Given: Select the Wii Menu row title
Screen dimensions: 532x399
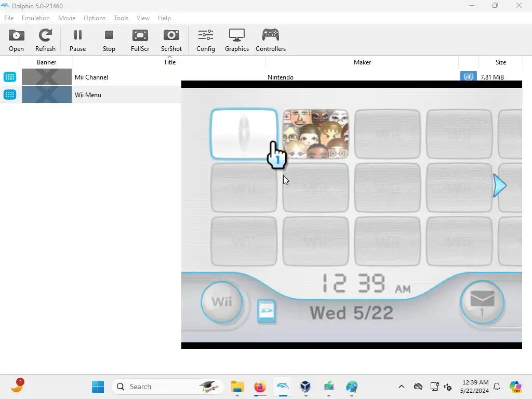Looking at the screenshot, I should (88, 95).
